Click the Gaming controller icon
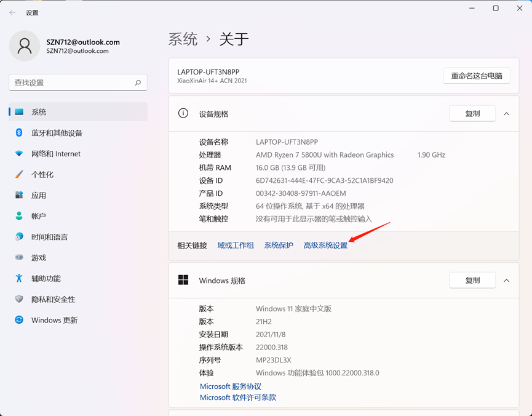This screenshot has height=416, width=532. pos(19,257)
